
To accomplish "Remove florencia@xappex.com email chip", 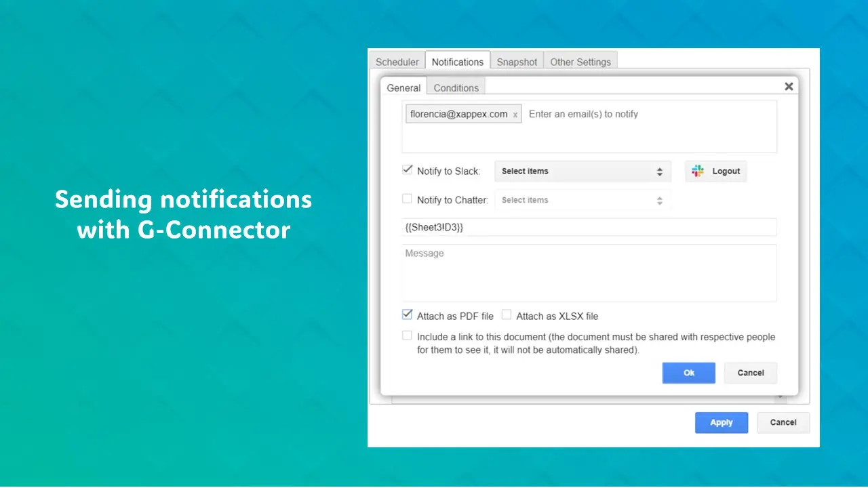I will point(515,115).
